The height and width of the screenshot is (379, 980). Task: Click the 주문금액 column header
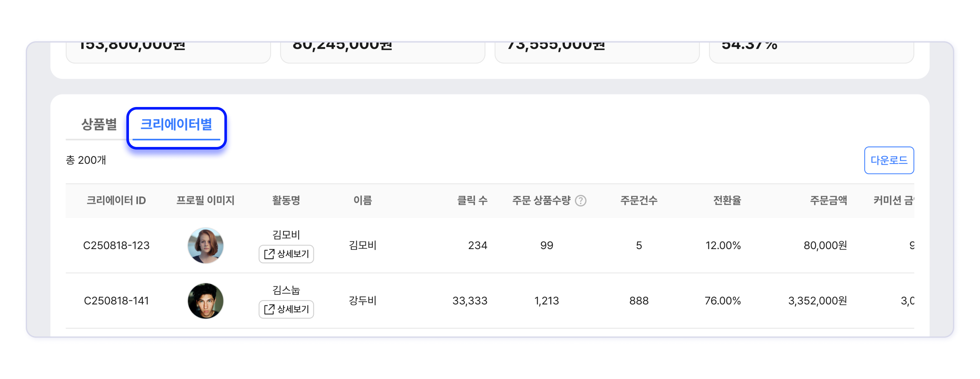click(828, 200)
